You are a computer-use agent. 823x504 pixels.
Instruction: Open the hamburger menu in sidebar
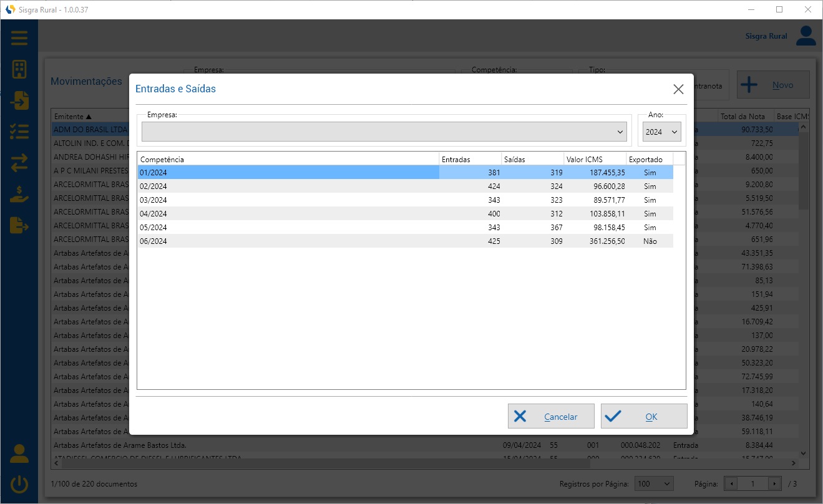click(19, 38)
